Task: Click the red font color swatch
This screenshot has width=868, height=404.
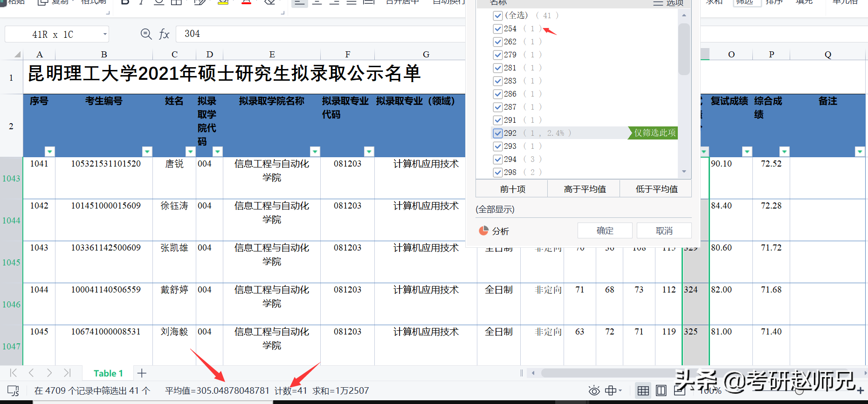Action: pos(247,2)
